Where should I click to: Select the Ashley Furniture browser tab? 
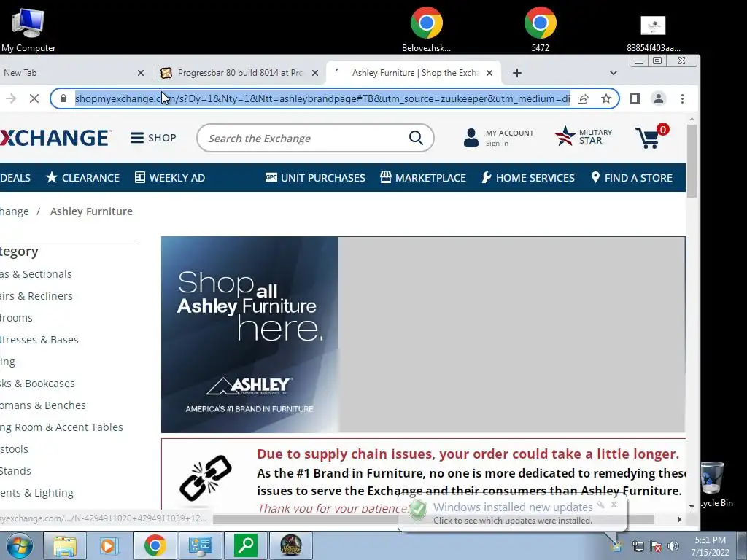coord(415,73)
